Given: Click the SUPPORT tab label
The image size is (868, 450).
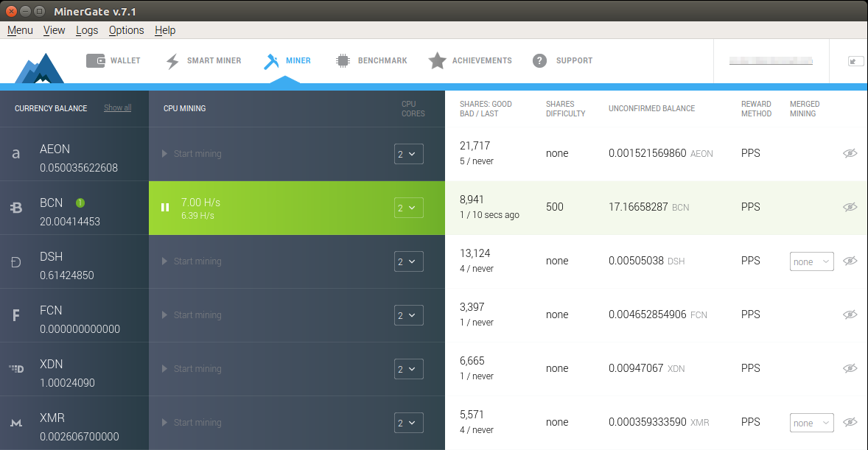Looking at the screenshot, I should (x=574, y=61).
